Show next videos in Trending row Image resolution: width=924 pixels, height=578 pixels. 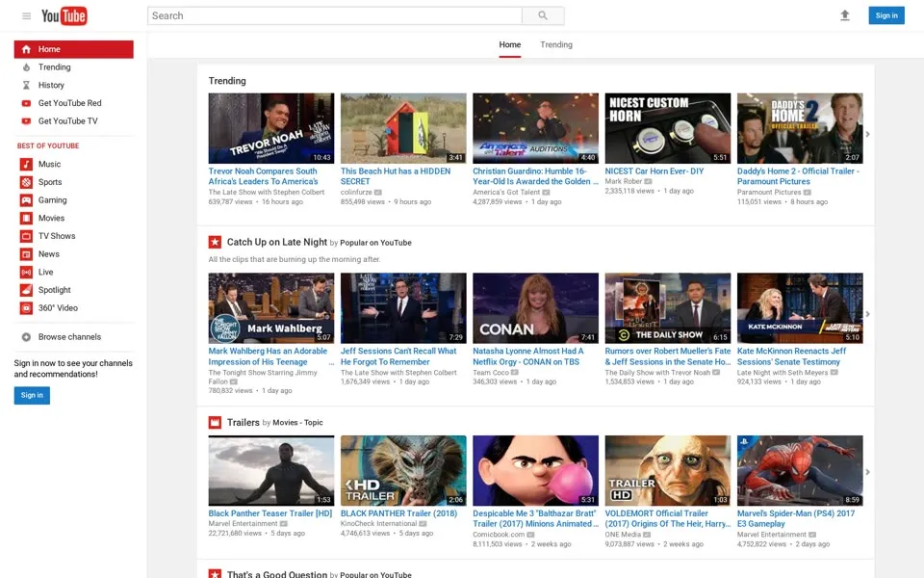tap(867, 135)
